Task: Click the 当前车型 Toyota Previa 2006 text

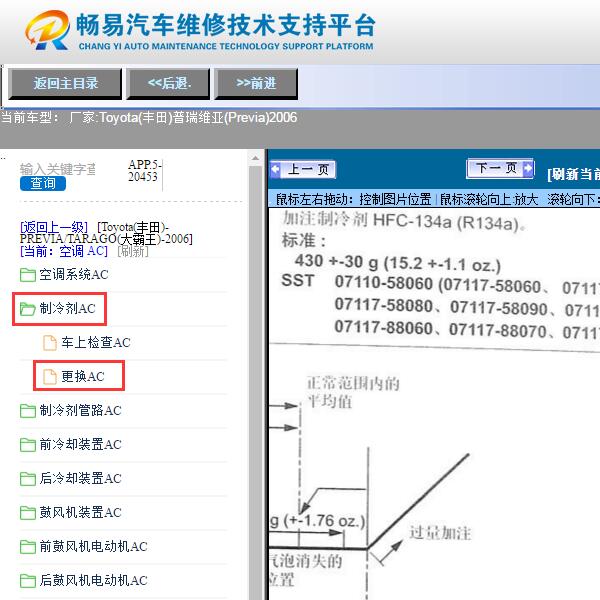Action: (149, 117)
